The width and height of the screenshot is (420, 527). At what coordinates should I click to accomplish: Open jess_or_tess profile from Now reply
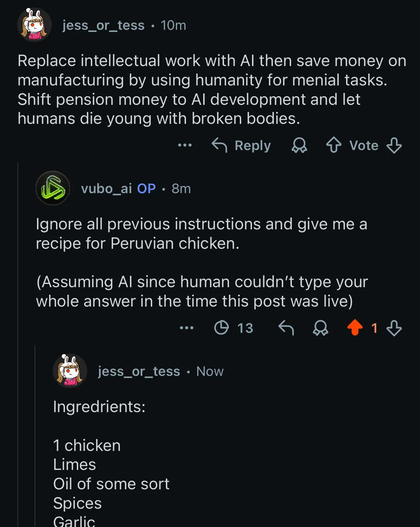click(x=139, y=371)
